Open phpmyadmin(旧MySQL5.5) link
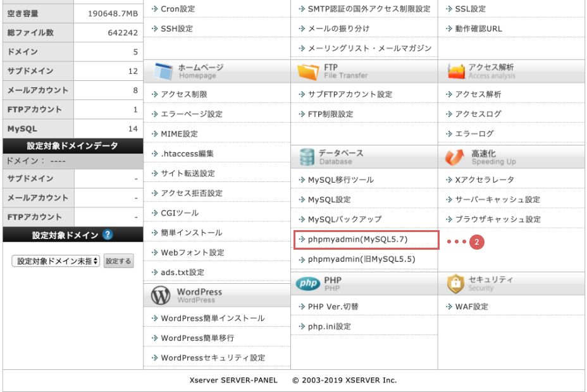This screenshot has height=392, width=587. [361, 259]
